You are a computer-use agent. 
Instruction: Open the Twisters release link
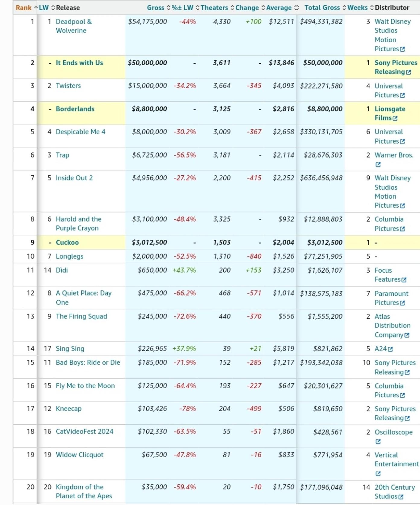pos(68,86)
